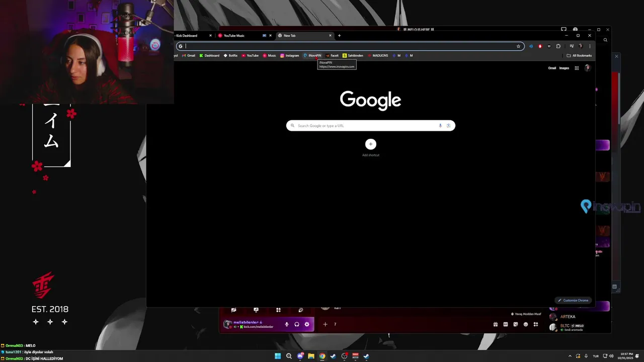Click the Discord screen share icon
Screen dimensions: 644x362
click(x=256, y=310)
